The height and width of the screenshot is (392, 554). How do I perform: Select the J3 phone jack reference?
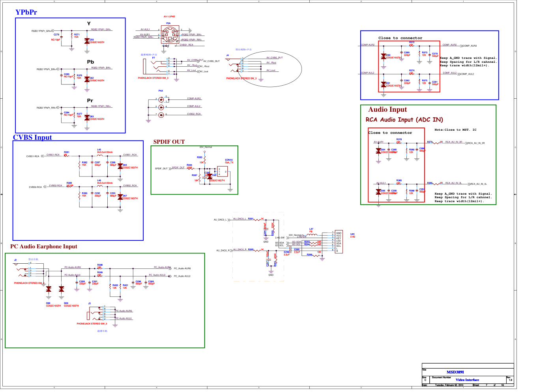click(x=89, y=304)
